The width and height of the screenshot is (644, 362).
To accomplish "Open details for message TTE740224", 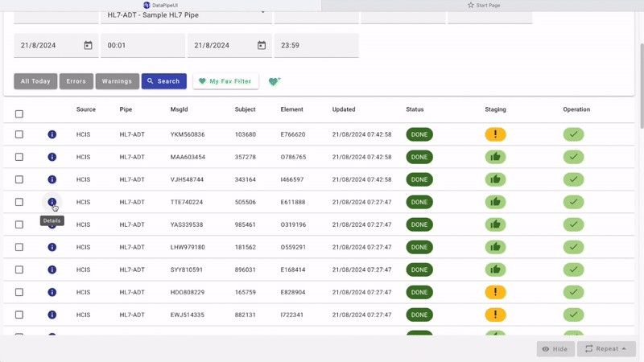I will (x=52, y=202).
